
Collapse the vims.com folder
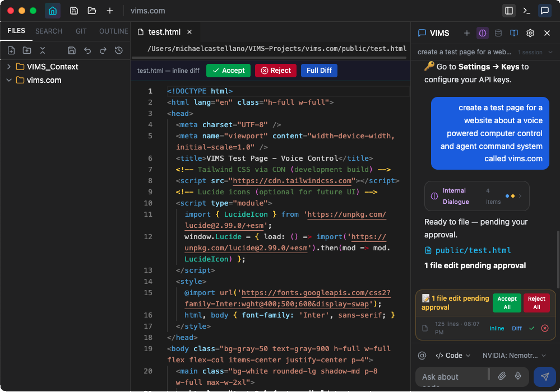(x=9, y=80)
